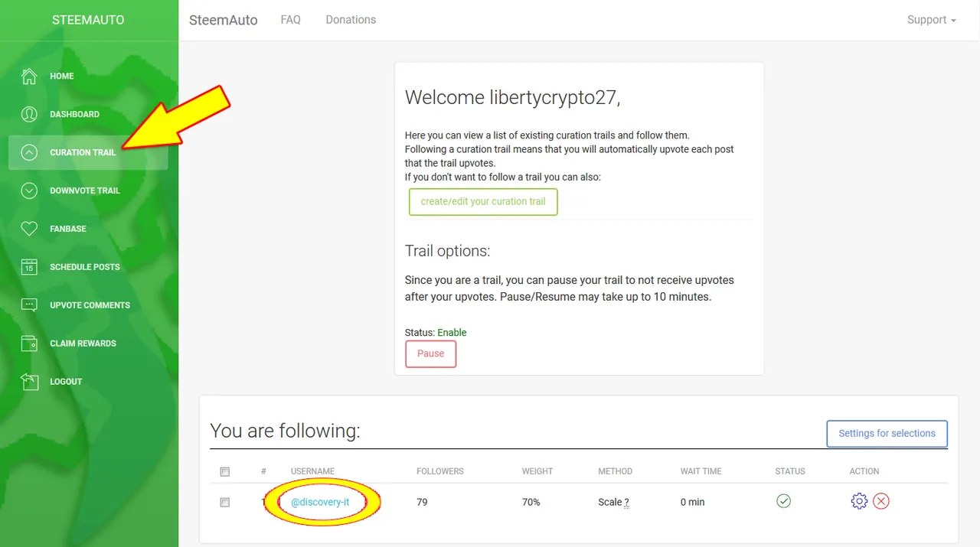Click the STEEMAUTO sidebar header title
The width and height of the screenshot is (980, 547).
click(88, 21)
